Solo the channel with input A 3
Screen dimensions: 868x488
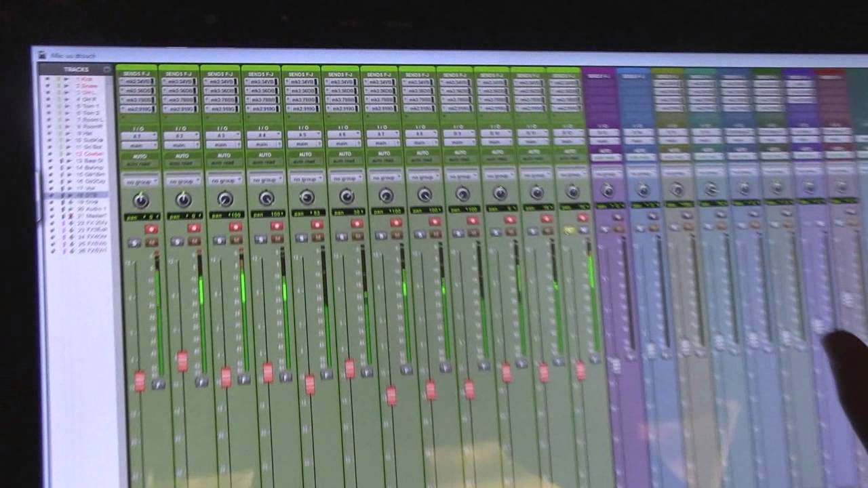pos(218,240)
